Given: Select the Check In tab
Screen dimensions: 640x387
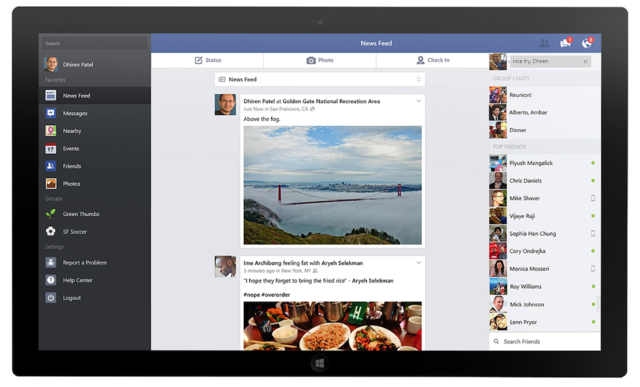Looking at the screenshot, I should [x=433, y=60].
